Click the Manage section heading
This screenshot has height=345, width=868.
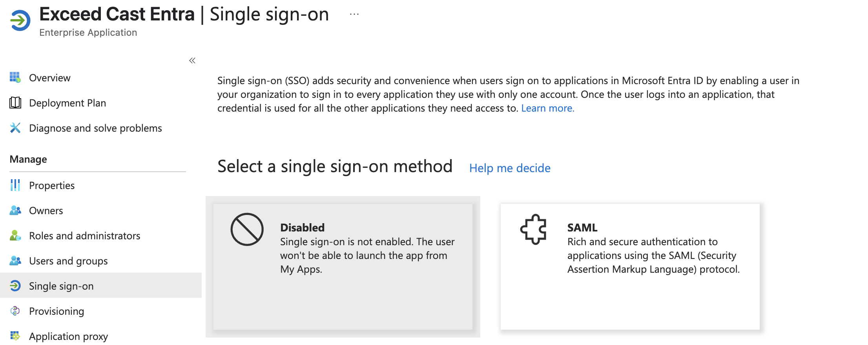pos(28,159)
